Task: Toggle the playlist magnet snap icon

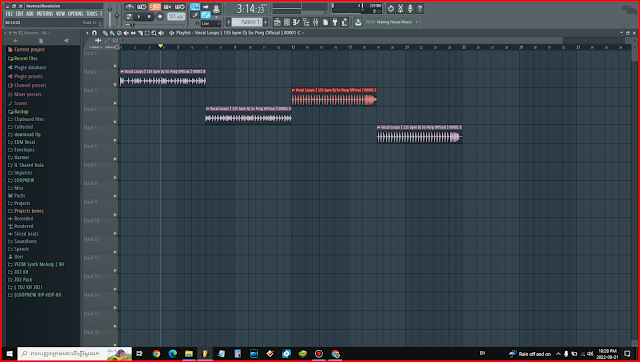Action: pyautogui.click(x=94, y=33)
